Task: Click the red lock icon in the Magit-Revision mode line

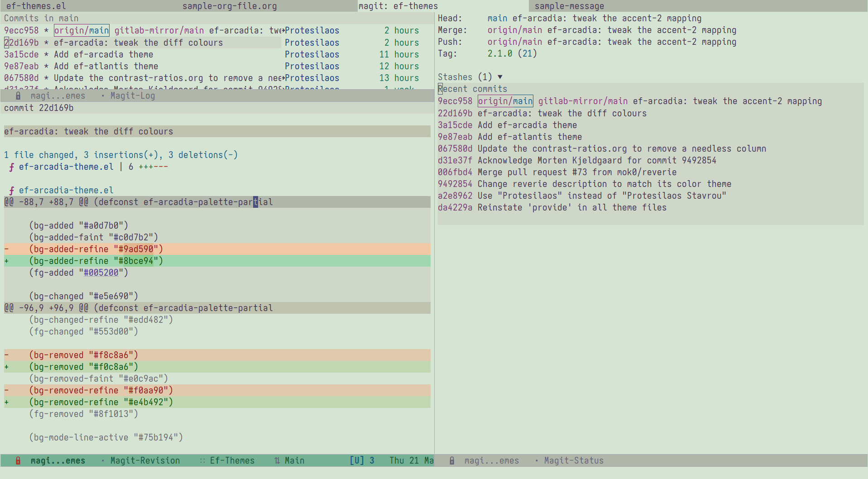Action: click(x=18, y=461)
